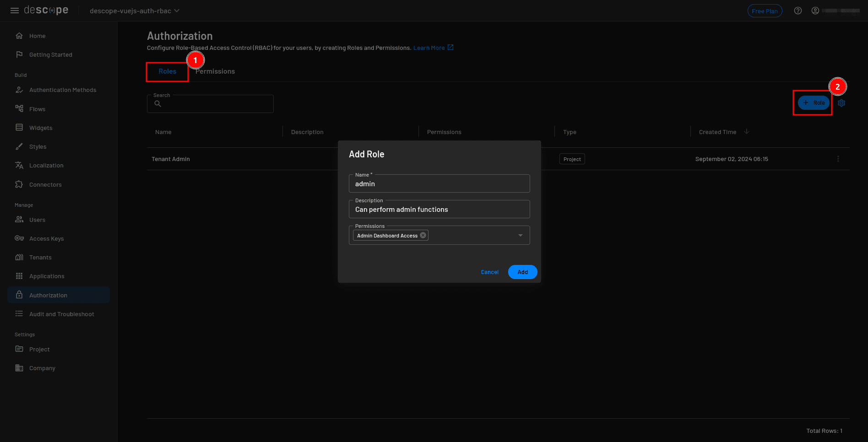Switch to the Permissions tab

[x=215, y=71]
